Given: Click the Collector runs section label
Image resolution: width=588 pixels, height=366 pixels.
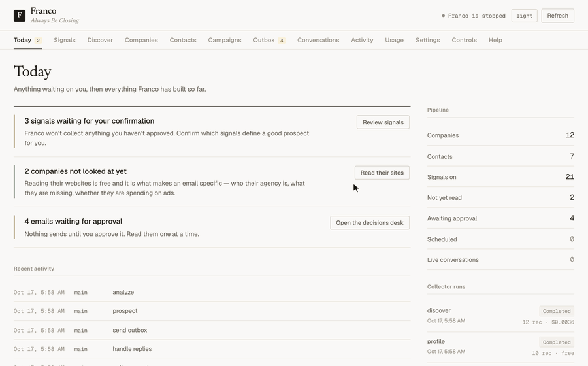Looking at the screenshot, I should (446, 287).
